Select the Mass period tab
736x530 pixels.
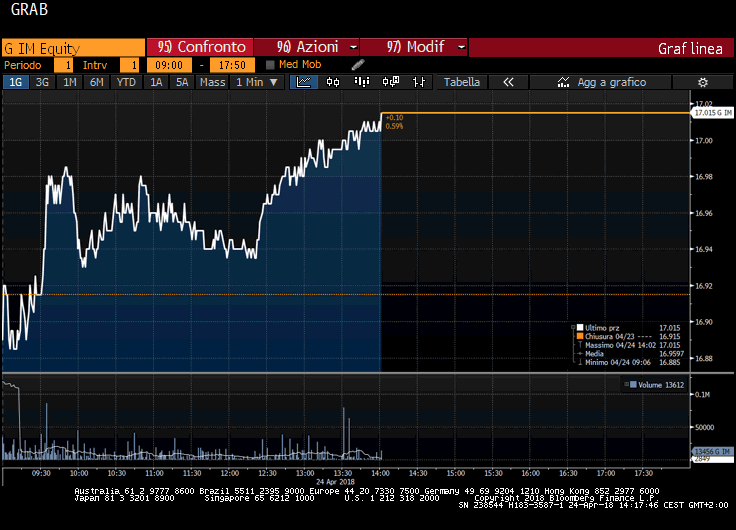[213, 82]
